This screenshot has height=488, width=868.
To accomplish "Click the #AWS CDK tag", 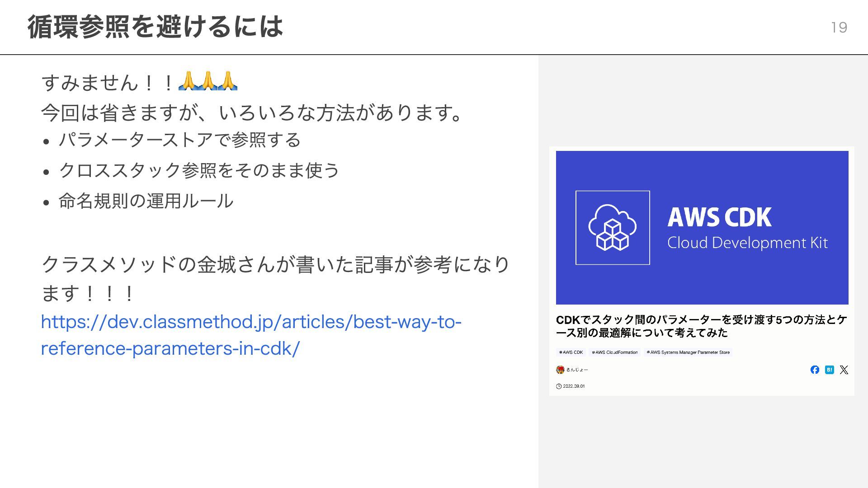I will (x=571, y=352).
